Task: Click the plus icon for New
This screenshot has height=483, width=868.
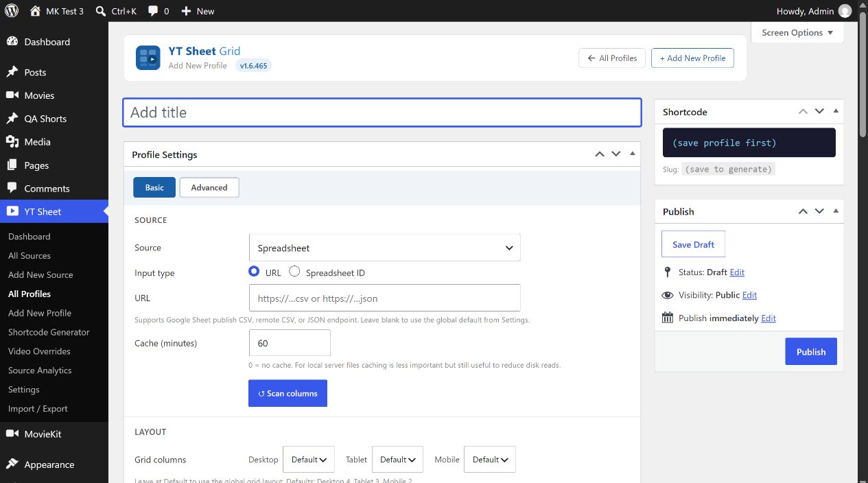Action: 187,11
